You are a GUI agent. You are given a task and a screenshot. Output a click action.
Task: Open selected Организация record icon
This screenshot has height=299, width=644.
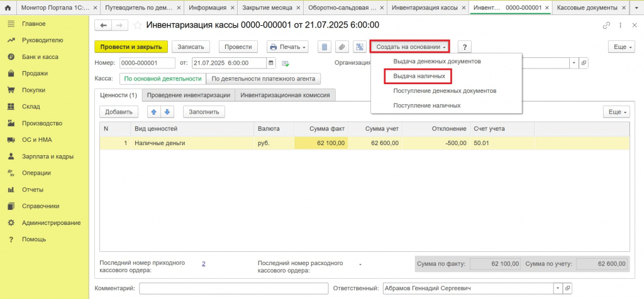pyautogui.click(x=584, y=63)
